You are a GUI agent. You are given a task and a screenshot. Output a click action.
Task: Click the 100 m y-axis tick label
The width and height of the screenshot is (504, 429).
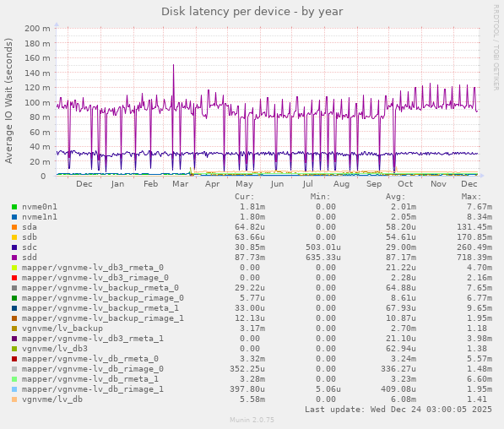click(37, 102)
